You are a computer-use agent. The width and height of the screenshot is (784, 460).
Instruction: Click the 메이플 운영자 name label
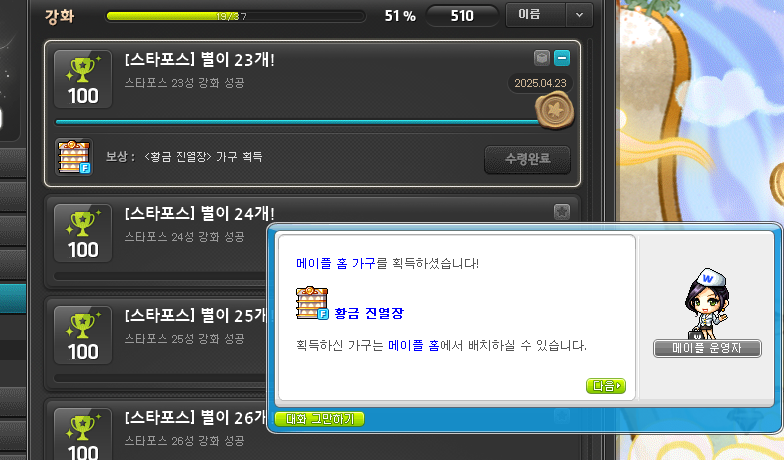point(707,348)
